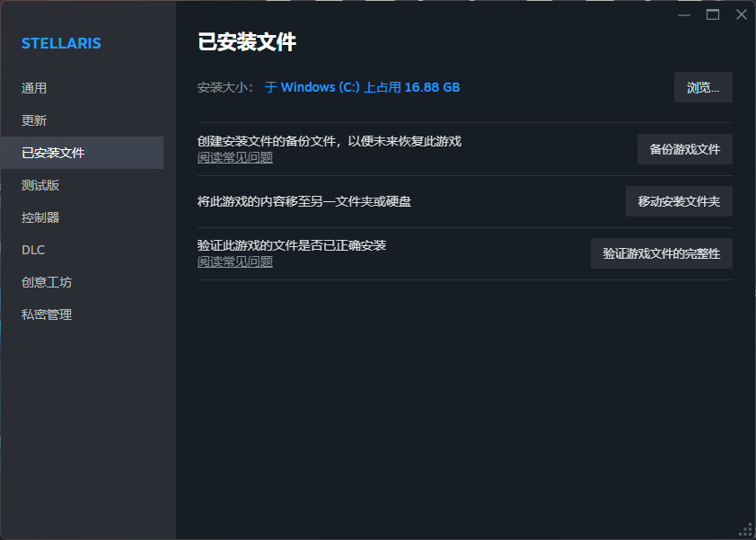Open the 创意工坊 tab
This screenshot has width=756, height=540.
[x=47, y=282]
